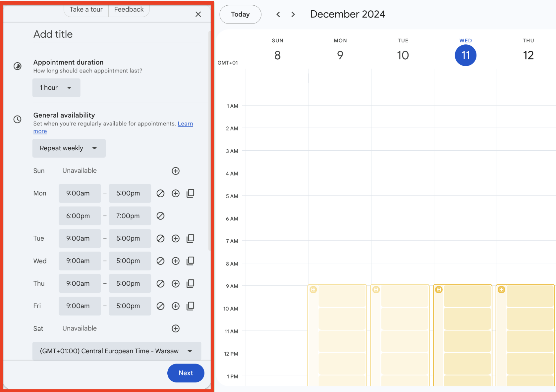The height and width of the screenshot is (392, 556).
Task: Open the Feedback tab
Action: (x=129, y=10)
